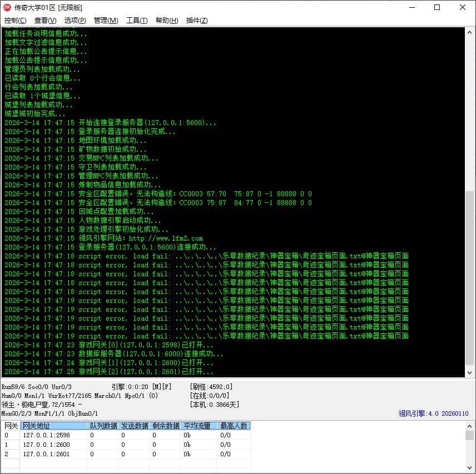Open the 工具(T) menu
Image resolution: width=476 pixels, height=474 pixels.
pyautogui.click(x=137, y=21)
